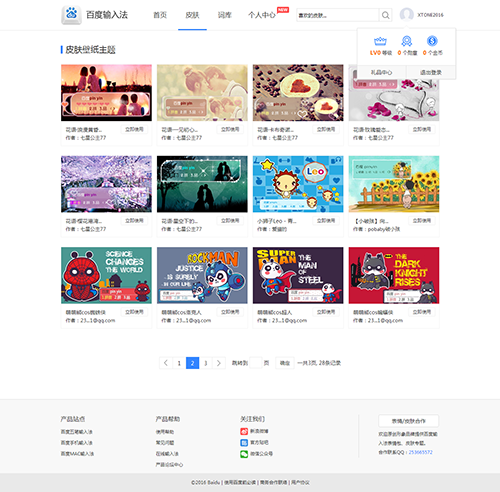Open the 个人中心 tab with NEW badge
Screen dimensions: 500x492
point(262,15)
